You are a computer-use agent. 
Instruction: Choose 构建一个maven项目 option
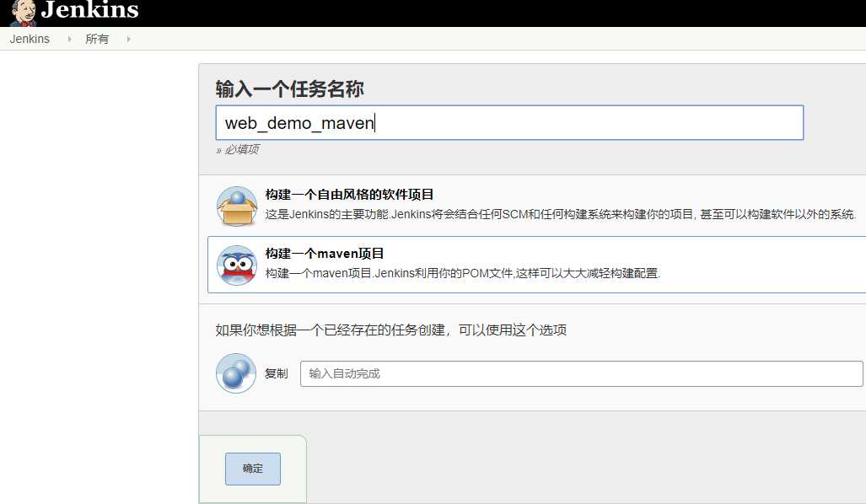324,254
